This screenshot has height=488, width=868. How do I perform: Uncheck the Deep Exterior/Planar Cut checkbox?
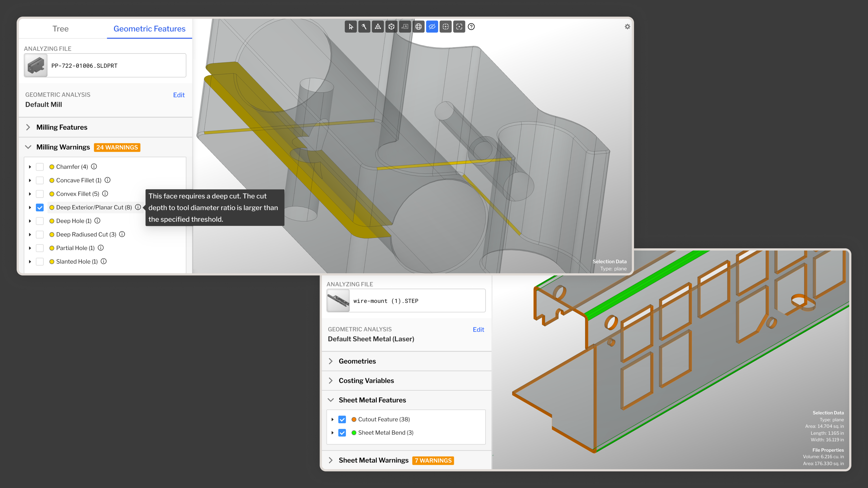point(40,207)
